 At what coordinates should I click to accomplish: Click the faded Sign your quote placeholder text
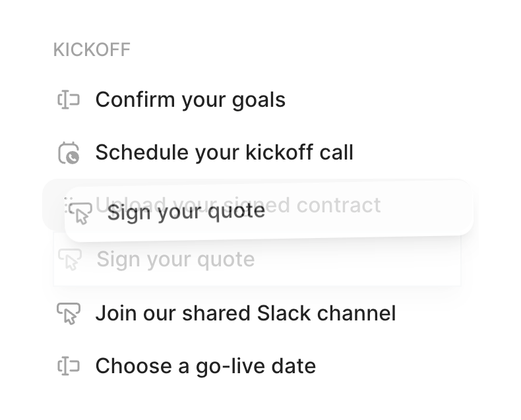coord(175,259)
